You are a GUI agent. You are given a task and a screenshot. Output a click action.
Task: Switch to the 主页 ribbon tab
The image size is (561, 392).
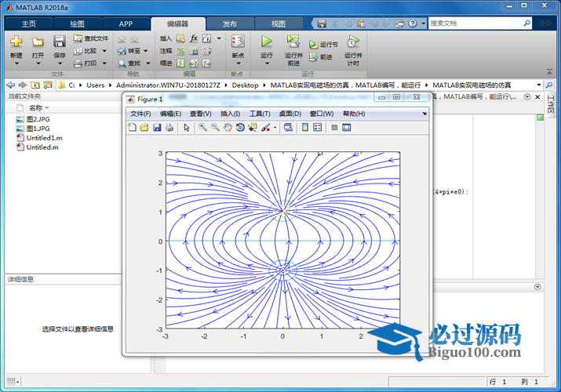point(28,24)
